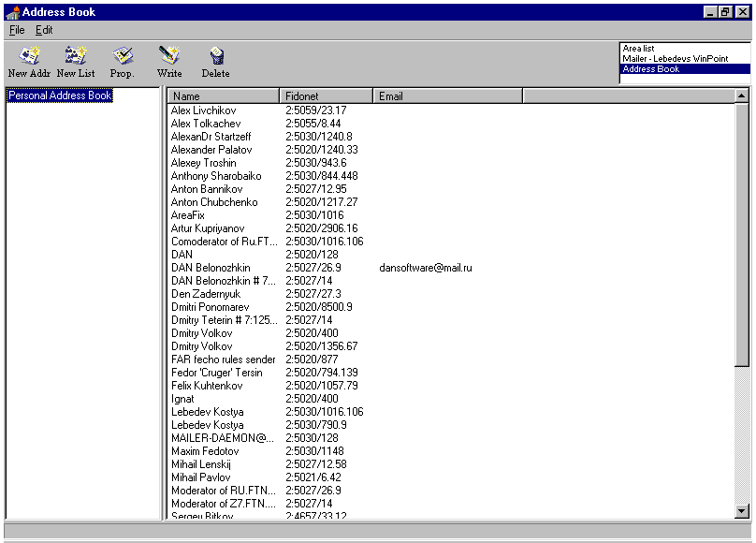
Task: Click Fidonet address 2:5030/844.448
Action: click(321, 176)
